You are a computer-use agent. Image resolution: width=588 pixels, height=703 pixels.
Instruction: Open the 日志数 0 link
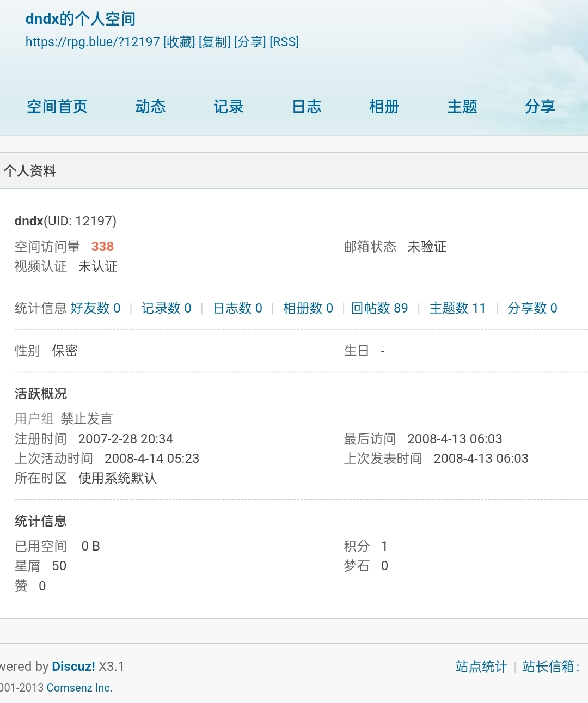237,308
